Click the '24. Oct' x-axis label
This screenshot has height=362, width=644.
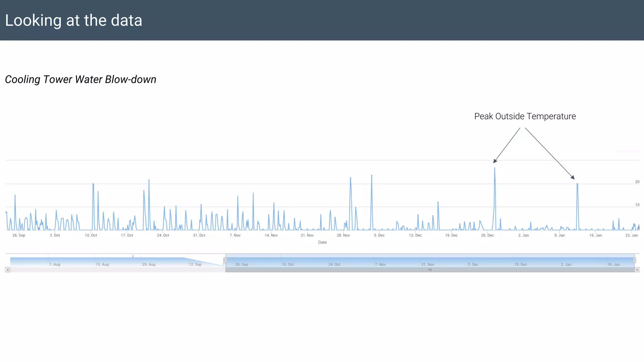tap(163, 235)
